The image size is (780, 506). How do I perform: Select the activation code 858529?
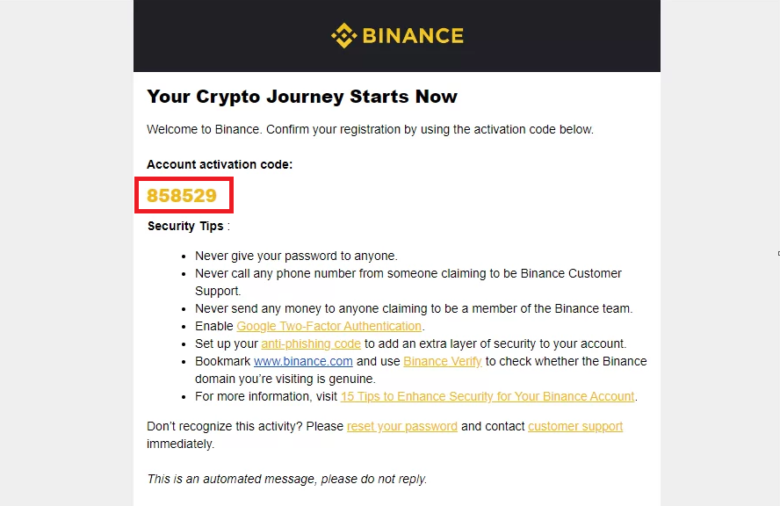(x=182, y=196)
